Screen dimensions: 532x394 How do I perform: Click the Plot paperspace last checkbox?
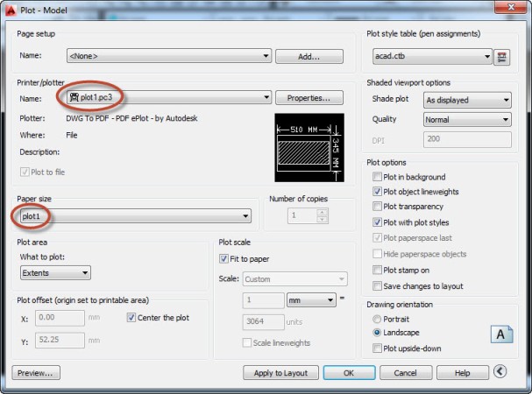pos(377,237)
